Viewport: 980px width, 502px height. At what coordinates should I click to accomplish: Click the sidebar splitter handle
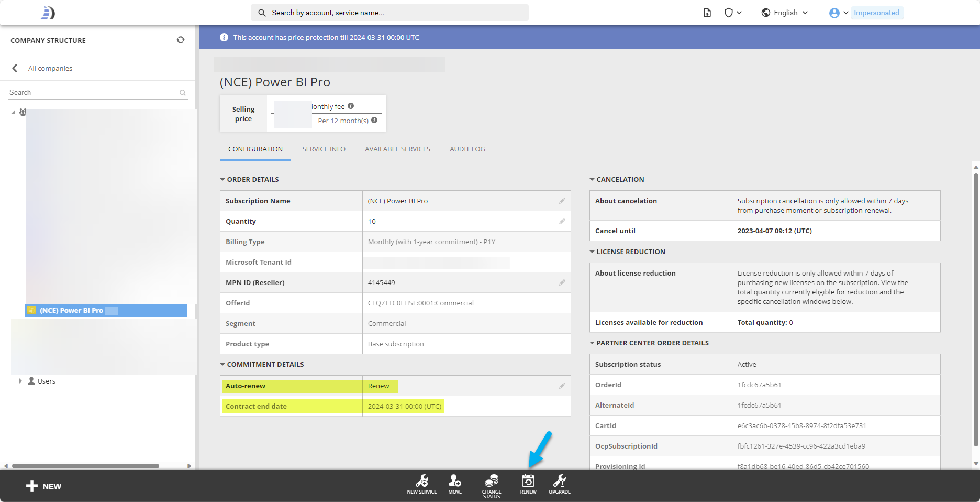pyautogui.click(x=197, y=247)
